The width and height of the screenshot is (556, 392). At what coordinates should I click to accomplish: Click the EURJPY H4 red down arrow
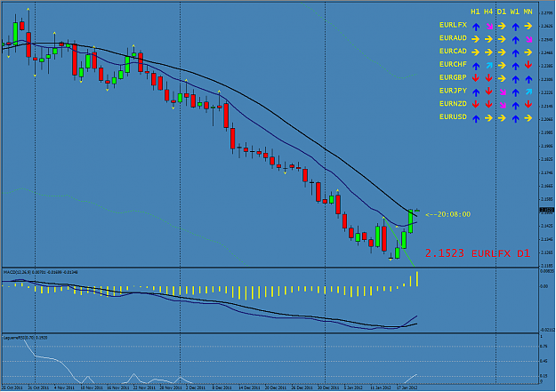[x=489, y=91]
